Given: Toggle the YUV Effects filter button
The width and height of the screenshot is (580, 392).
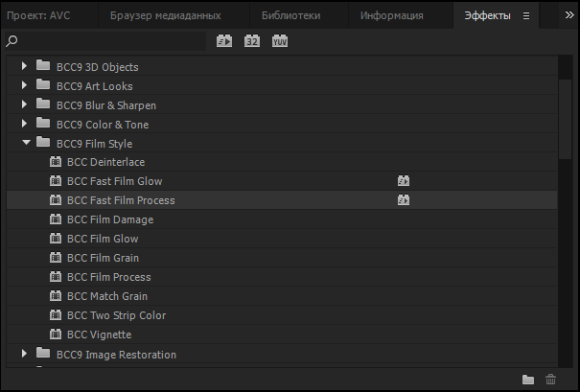Looking at the screenshot, I should pos(280,41).
